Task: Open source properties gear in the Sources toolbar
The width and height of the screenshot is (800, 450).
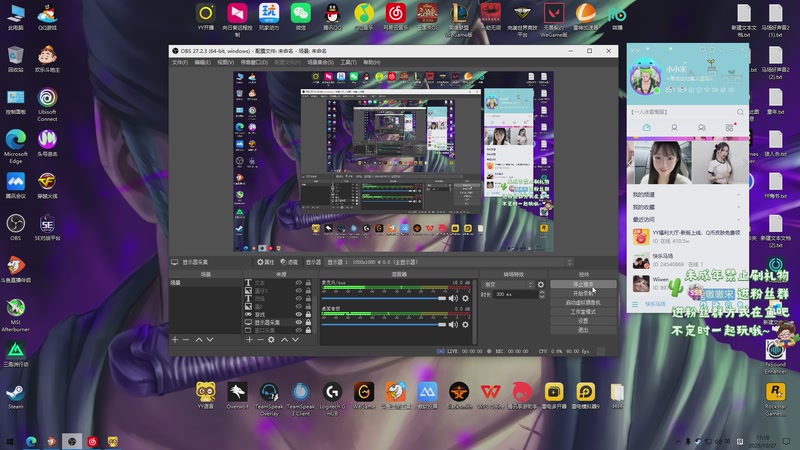Action: [271, 339]
